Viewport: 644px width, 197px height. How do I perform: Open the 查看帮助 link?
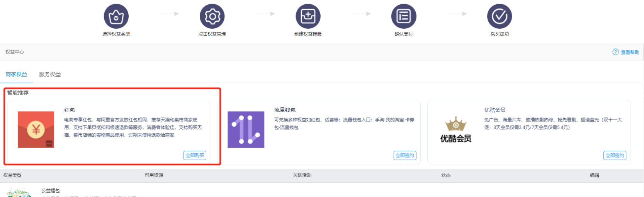click(x=630, y=52)
